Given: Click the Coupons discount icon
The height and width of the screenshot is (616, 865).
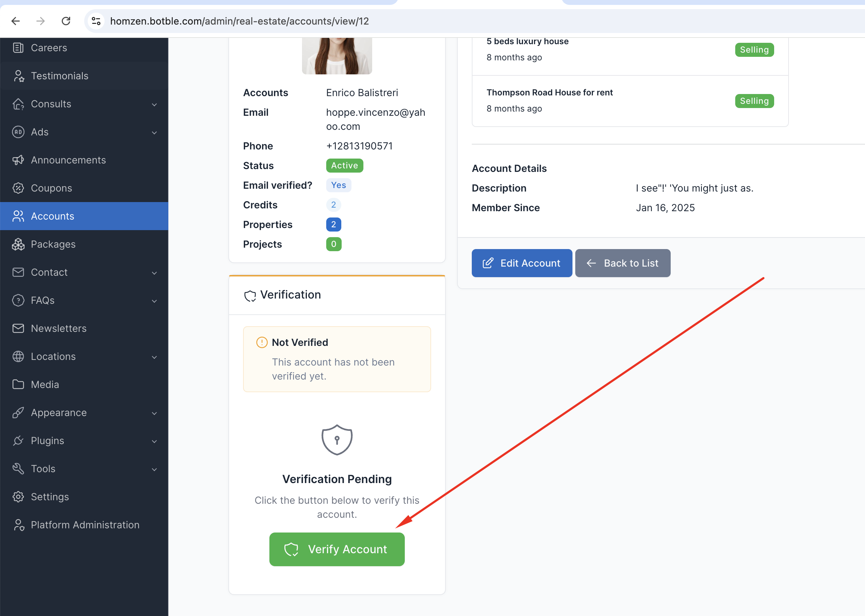Looking at the screenshot, I should tap(18, 188).
